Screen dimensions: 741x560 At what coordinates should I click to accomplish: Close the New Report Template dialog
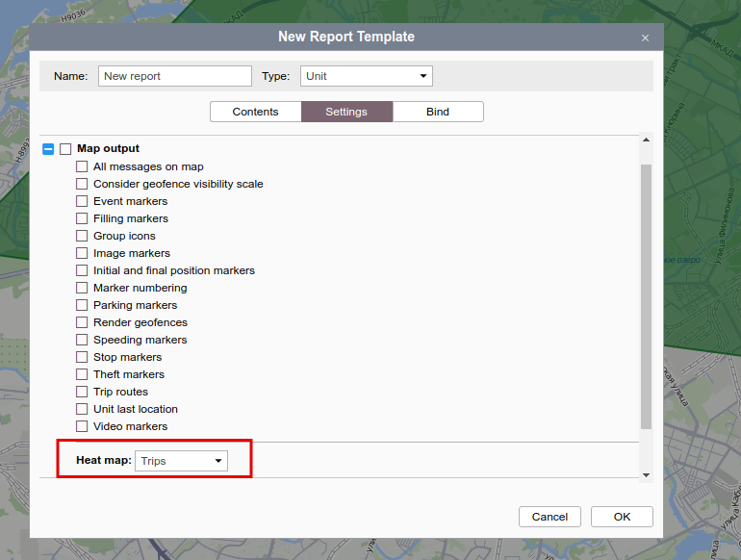click(645, 38)
